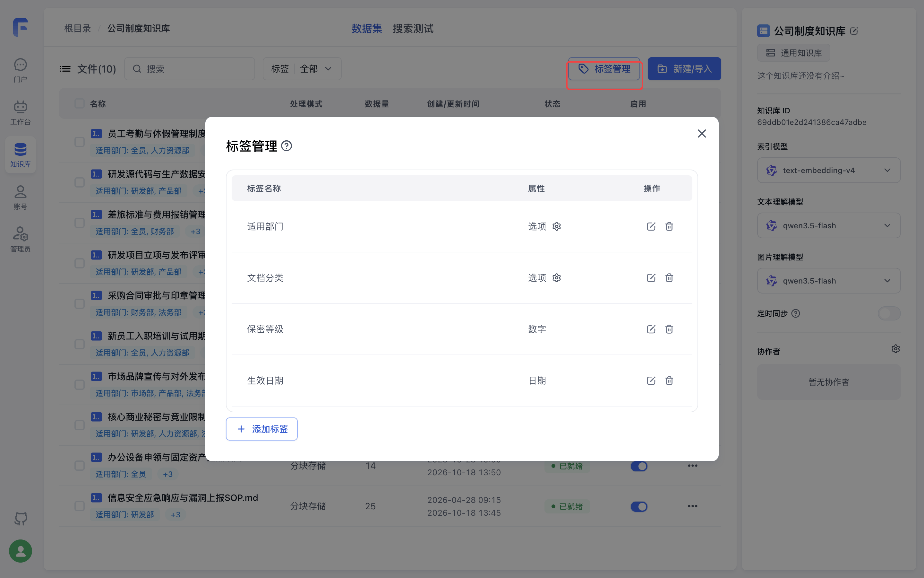Check the 员工考勤与休假管理制度 row
Screen dimensions: 924x578
[x=80, y=142]
